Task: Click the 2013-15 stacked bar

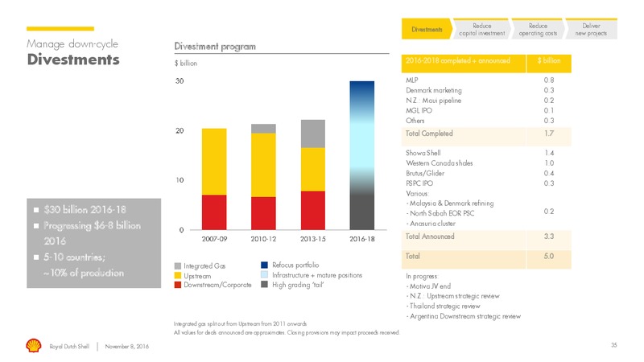Action: [x=313, y=175]
